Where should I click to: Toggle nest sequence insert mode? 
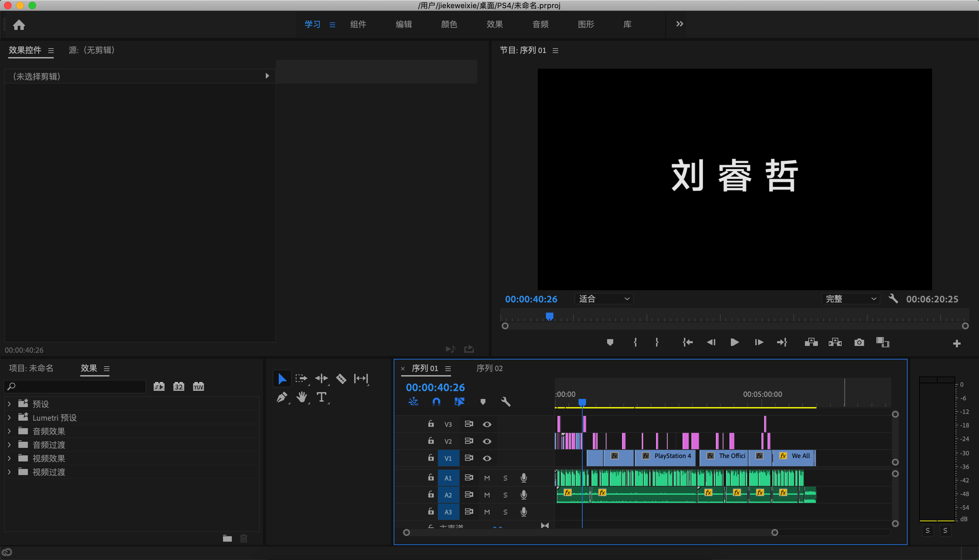(413, 402)
